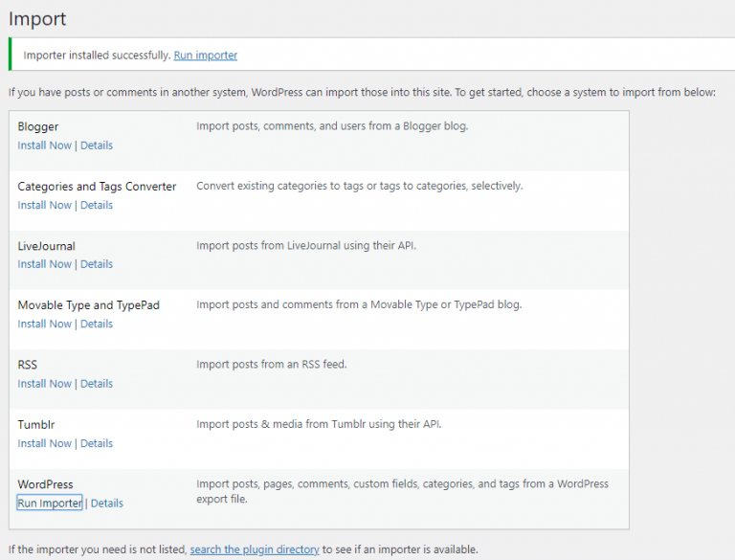Click 'Import posts from an RSS feed' text

(272, 365)
